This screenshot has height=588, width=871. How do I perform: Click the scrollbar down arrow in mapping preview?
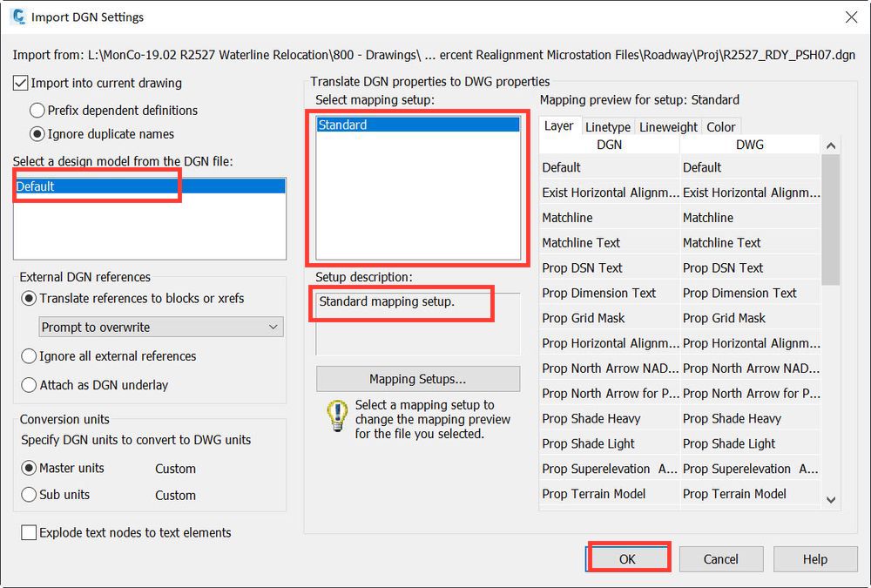(x=832, y=500)
